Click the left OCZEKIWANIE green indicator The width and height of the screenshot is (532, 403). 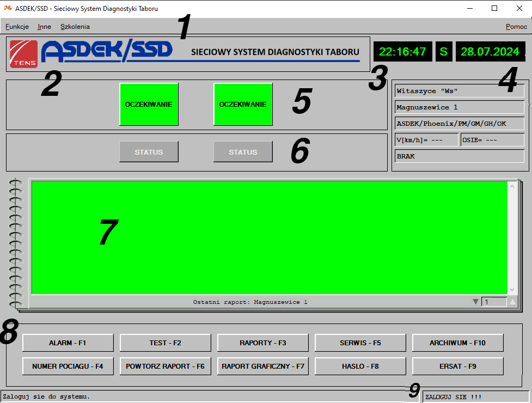tap(149, 104)
